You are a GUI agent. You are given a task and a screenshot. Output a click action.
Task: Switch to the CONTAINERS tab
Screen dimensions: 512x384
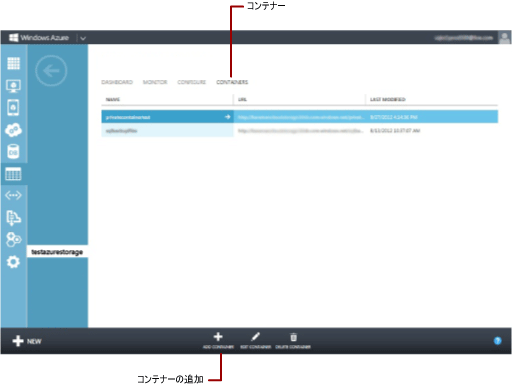pyautogui.click(x=232, y=82)
